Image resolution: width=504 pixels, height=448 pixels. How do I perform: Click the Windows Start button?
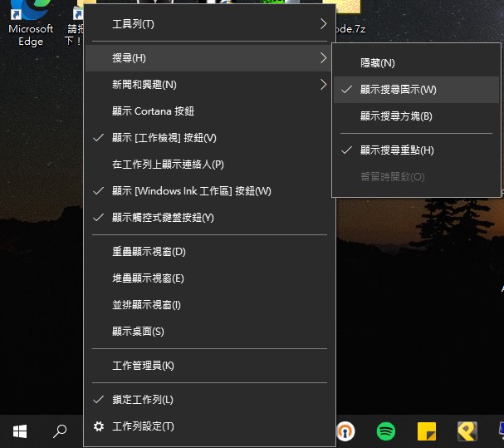pyautogui.click(x=20, y=431)
